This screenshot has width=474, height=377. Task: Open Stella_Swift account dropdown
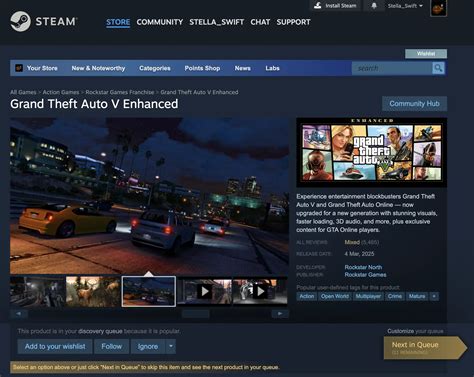pyautogui.click(x=405, y=6)
